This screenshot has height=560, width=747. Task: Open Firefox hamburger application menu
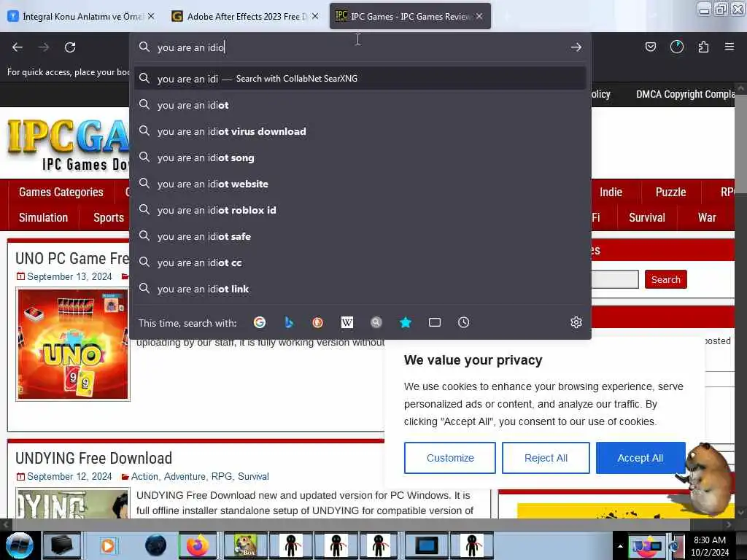coord(729,47)
